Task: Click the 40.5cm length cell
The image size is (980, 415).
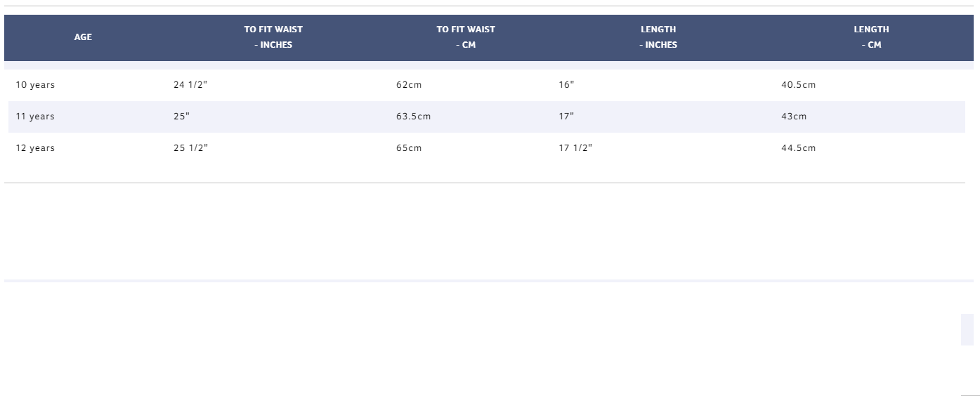Action: click(799, 85)
